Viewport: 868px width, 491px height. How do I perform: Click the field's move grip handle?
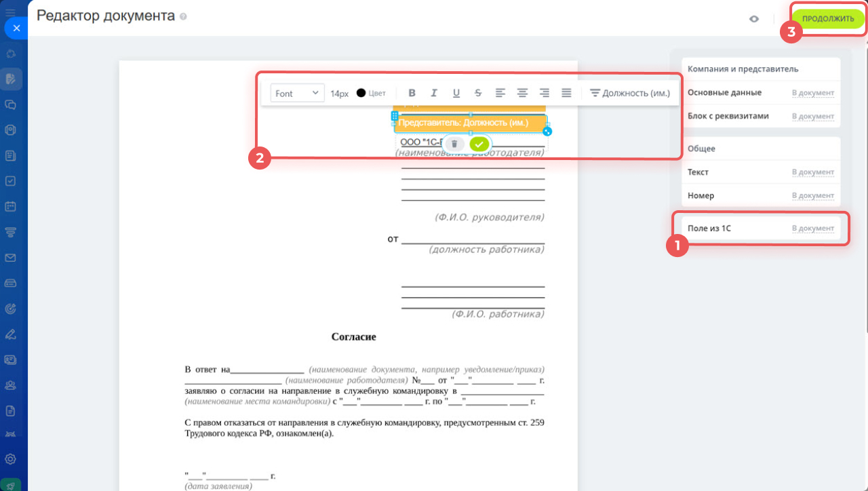click(394, 117)
